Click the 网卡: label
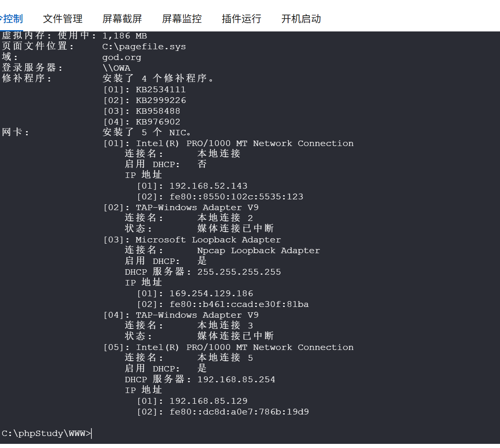Screen dimensions: 500x448 pyautogui.click(x=15, y=132)
